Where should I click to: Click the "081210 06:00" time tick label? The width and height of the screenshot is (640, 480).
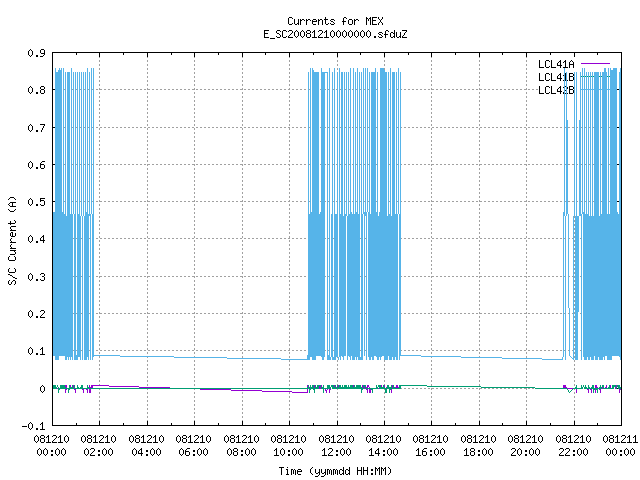tap(193, 446)
